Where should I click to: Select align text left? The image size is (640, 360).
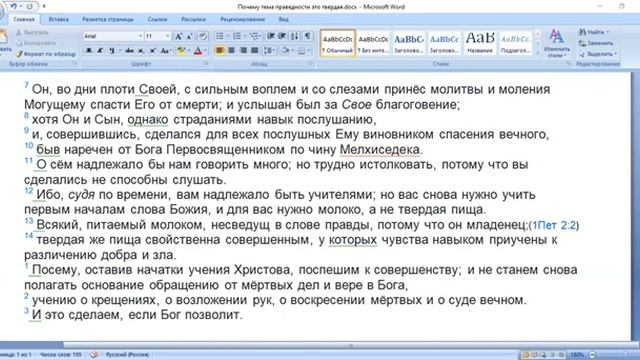220,51
